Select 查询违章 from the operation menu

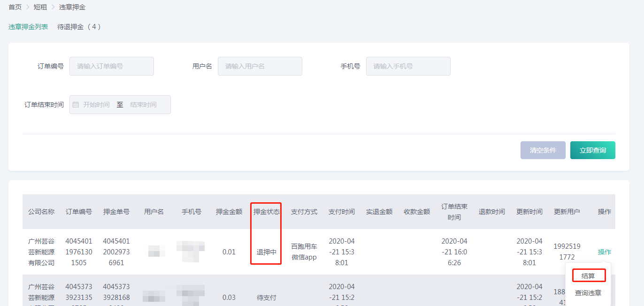click(x=588, y=293)
